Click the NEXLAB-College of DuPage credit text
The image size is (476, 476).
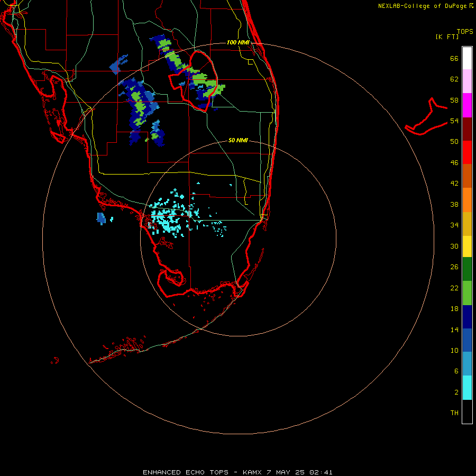pyautogui.click(x=422, y=6)
